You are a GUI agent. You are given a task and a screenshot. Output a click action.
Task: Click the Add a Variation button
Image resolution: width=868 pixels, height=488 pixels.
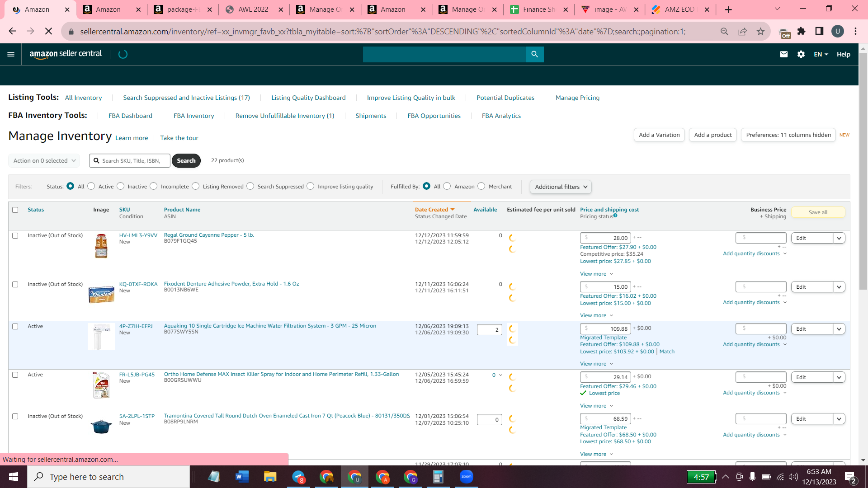[659, 135]
